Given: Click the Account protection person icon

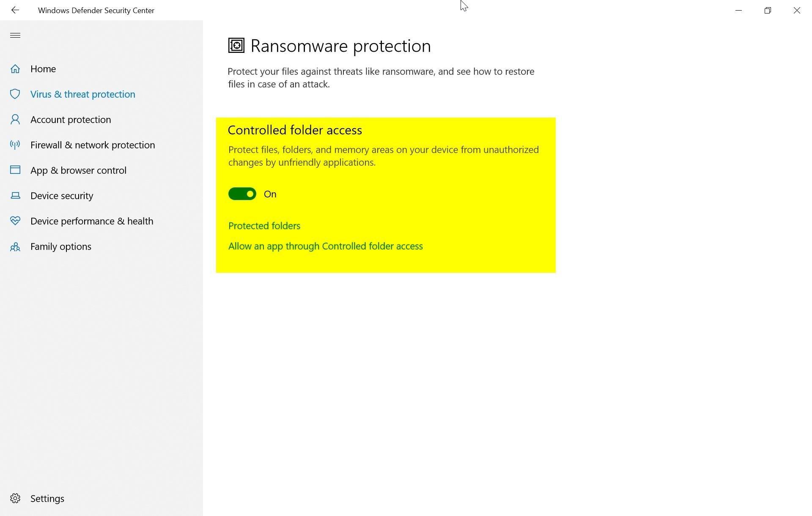Looking at the screenshot, I should 15,119.
